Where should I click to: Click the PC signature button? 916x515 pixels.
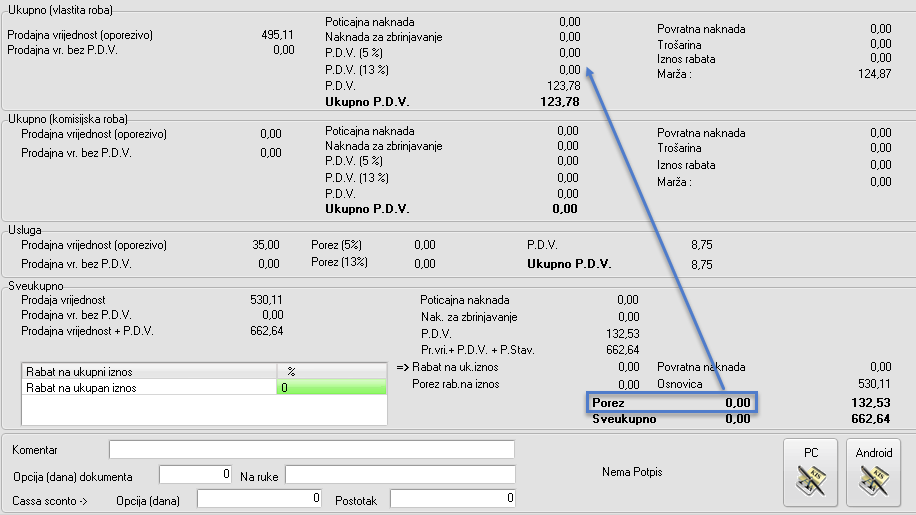coord(811,472)
